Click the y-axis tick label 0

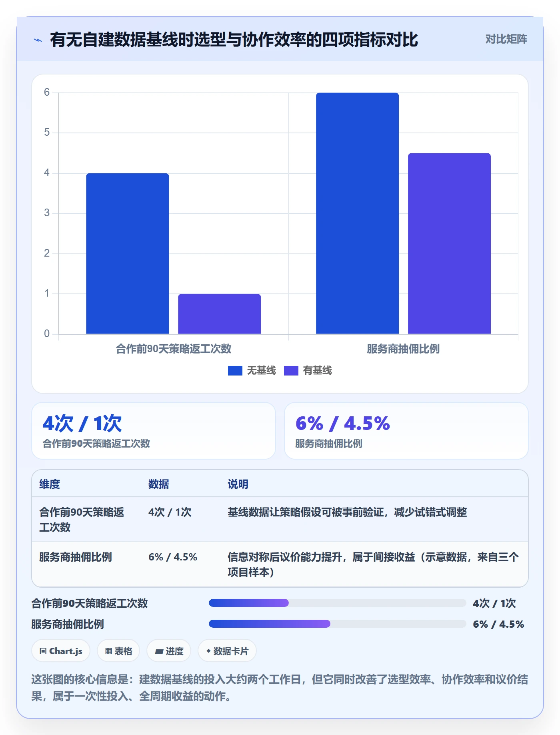(x=47, y=334)
